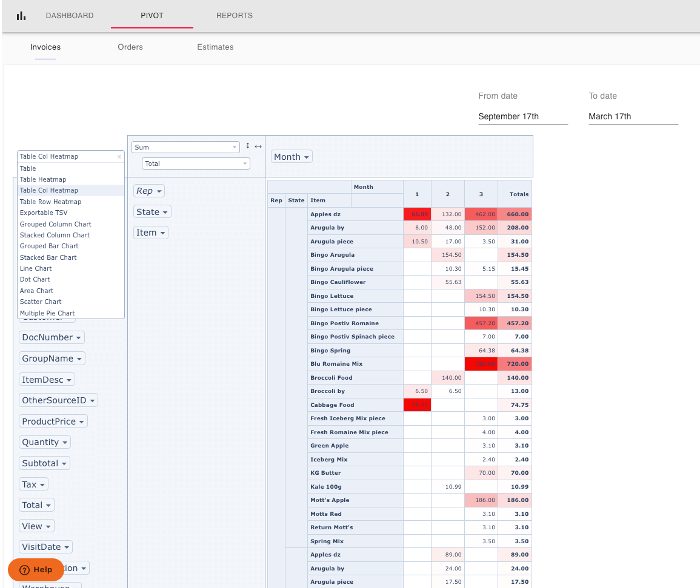
Task: Click the bar chart logo icon
Action: tap(21, 16)
